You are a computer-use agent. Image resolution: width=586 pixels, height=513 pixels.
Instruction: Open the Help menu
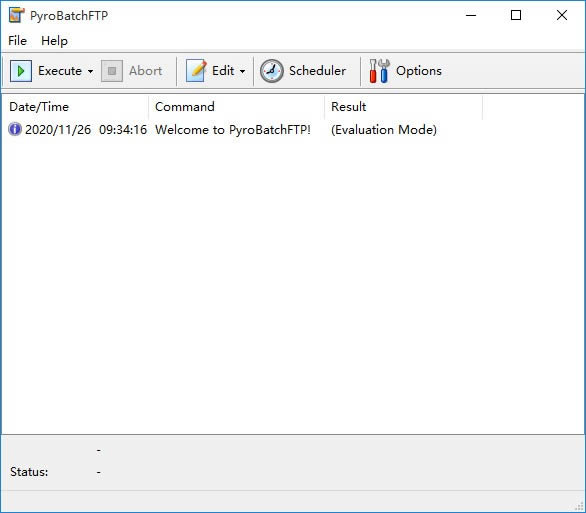[x=55, y=40]
